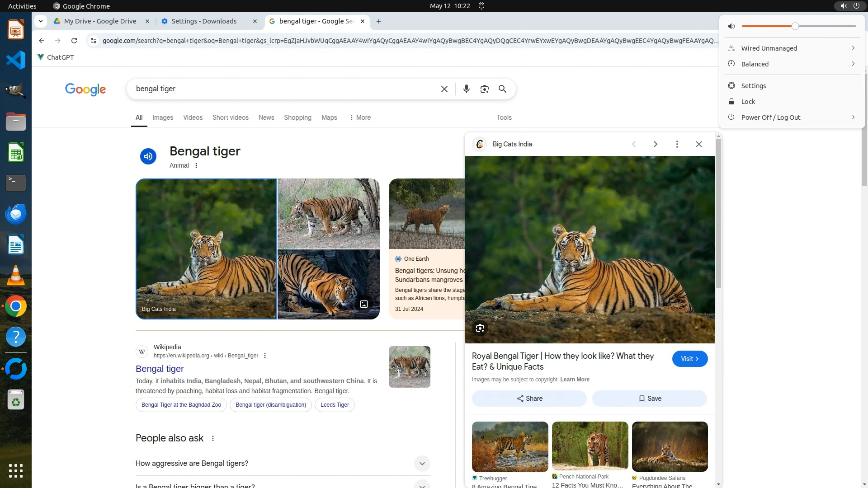Click the Visit button for Big Cats India

tap(689, 359)
